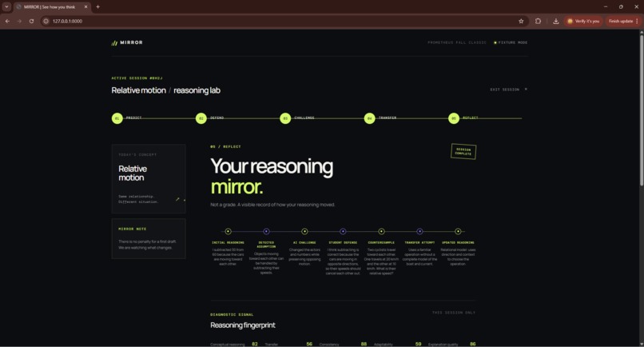Click the Verify it's you profile button
The width and height of the screenshot is (644, 347).
(x=583, y=21)
